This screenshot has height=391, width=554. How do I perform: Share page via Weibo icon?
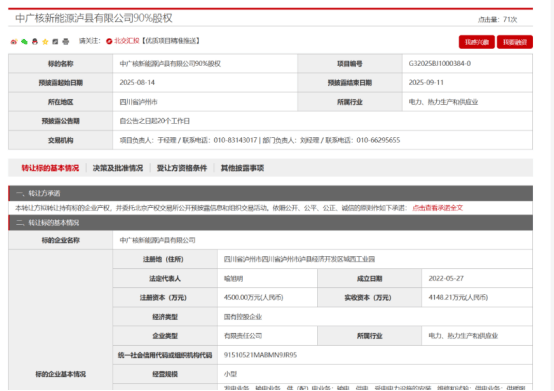14,41
